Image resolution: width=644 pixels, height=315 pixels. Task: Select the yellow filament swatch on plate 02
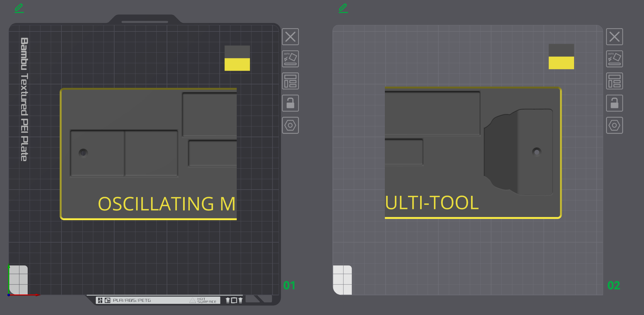click(x=561, y=63)
